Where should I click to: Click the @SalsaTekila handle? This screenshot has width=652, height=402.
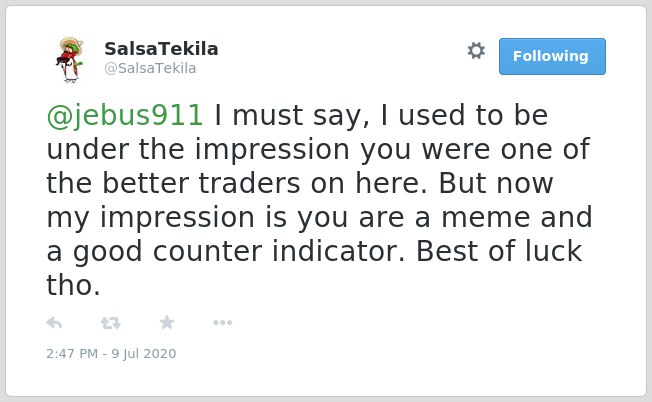click(150, 68)
